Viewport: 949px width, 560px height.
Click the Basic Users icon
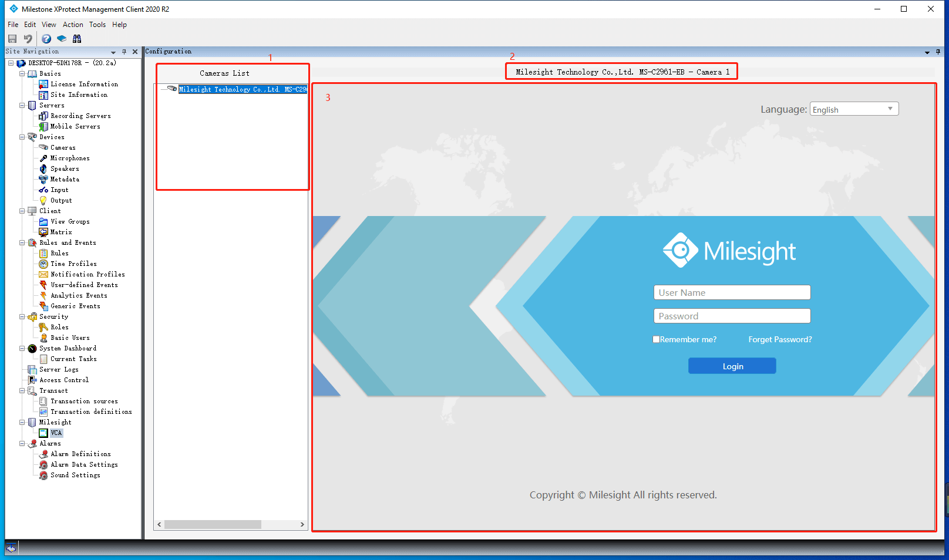[x=43, y=338]
